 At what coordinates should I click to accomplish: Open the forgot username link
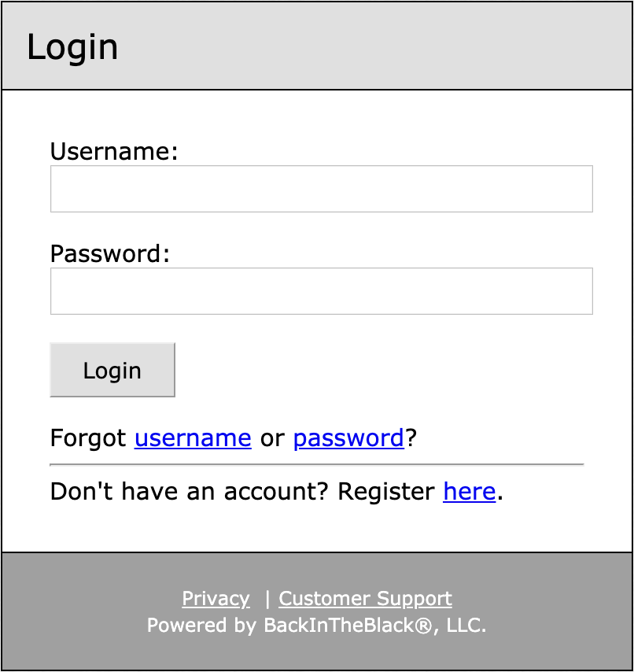[x=193, y=438]
